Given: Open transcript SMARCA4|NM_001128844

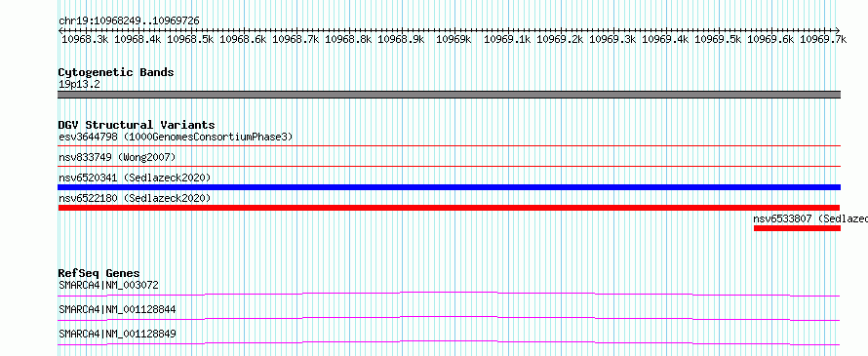Looking at the screenshot, I should 117,309.
